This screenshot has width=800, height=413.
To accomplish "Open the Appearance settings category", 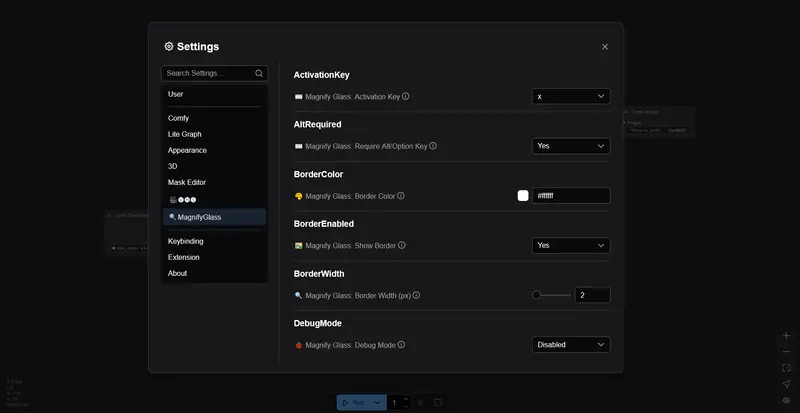I will pyautogui.click(x=187, y=150).
